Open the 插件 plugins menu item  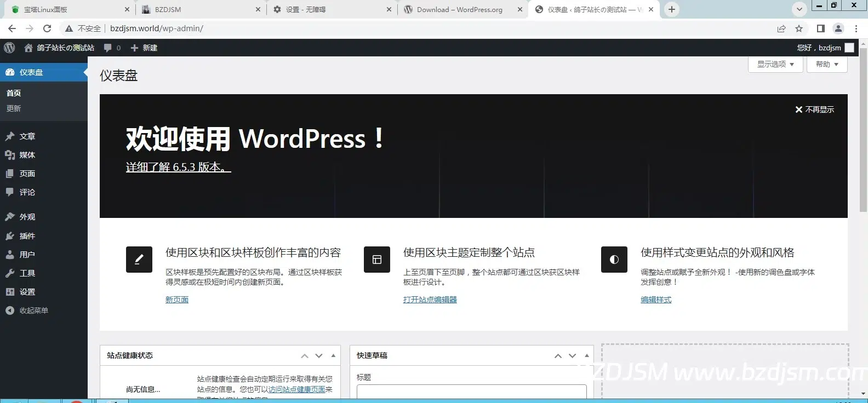tap(44, 236)
